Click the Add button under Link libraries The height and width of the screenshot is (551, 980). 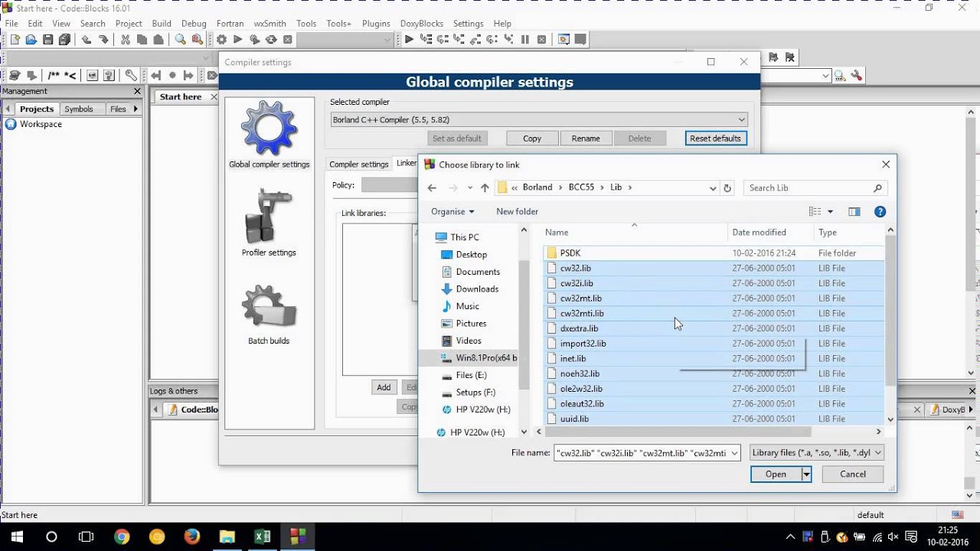(x=384, y=387)
